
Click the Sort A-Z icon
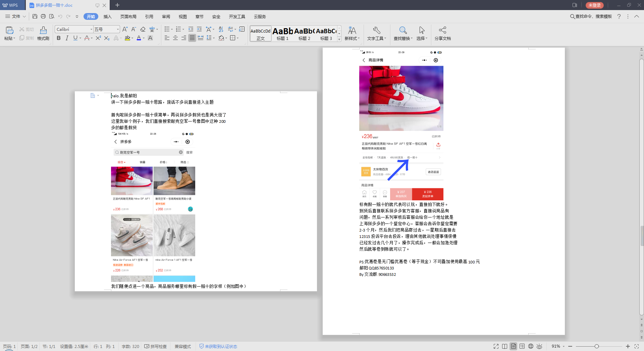(221, 29)
